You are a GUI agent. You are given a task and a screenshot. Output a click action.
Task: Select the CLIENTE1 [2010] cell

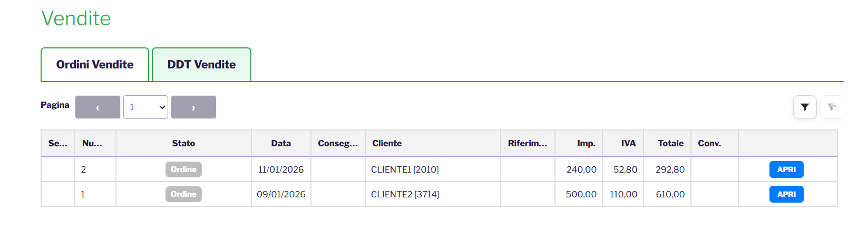(x=405, y=169)
